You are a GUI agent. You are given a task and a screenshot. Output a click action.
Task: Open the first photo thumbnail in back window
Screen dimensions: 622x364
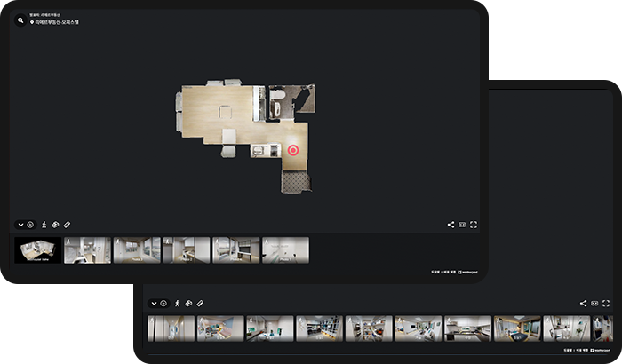pyautogui.click(x=171, y=328)
